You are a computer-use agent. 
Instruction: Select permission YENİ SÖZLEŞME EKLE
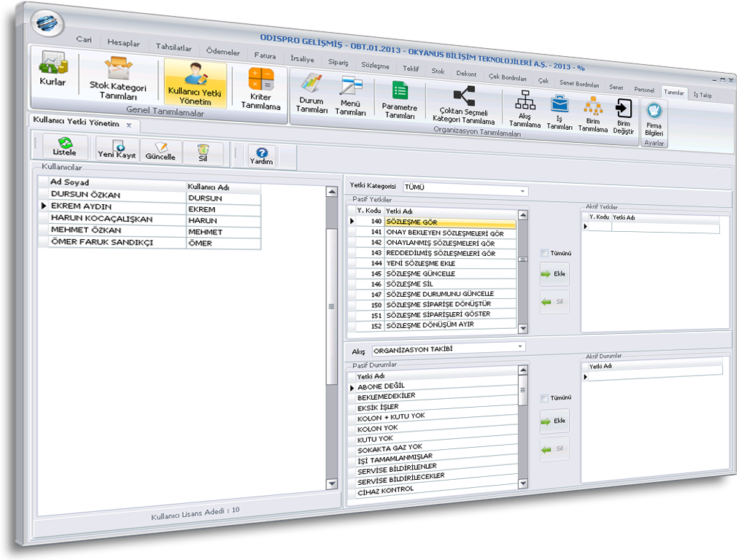(432, 263)
